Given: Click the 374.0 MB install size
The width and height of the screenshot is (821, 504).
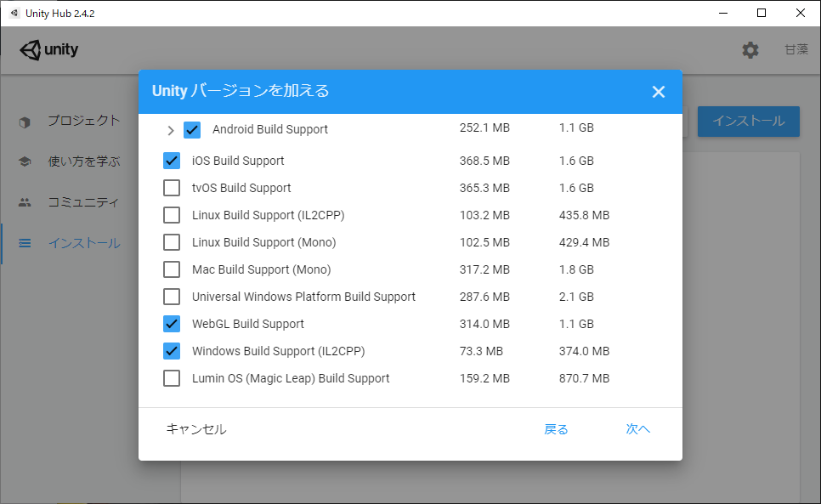Looking at the screenshot, I should coord(585,351).
